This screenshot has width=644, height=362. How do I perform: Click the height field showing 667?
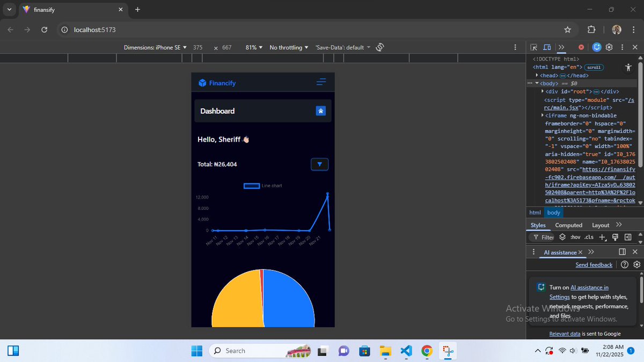click(227, 47)
